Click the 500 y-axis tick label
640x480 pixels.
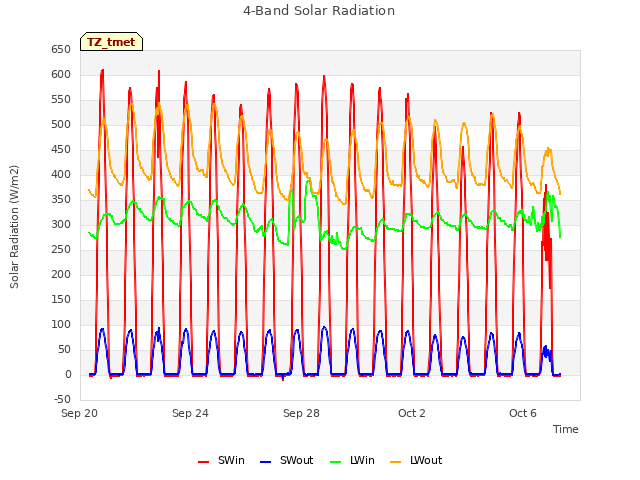tap(61, 124)
